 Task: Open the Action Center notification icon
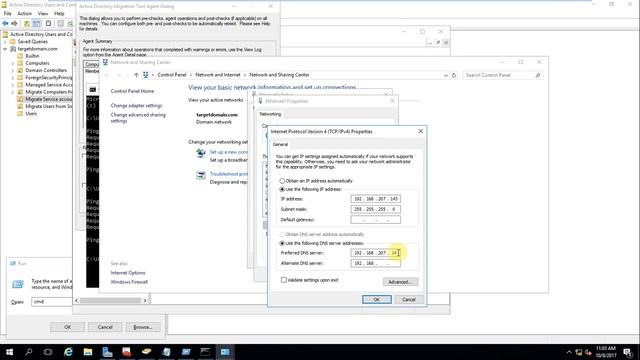click(x=628, y=352)
